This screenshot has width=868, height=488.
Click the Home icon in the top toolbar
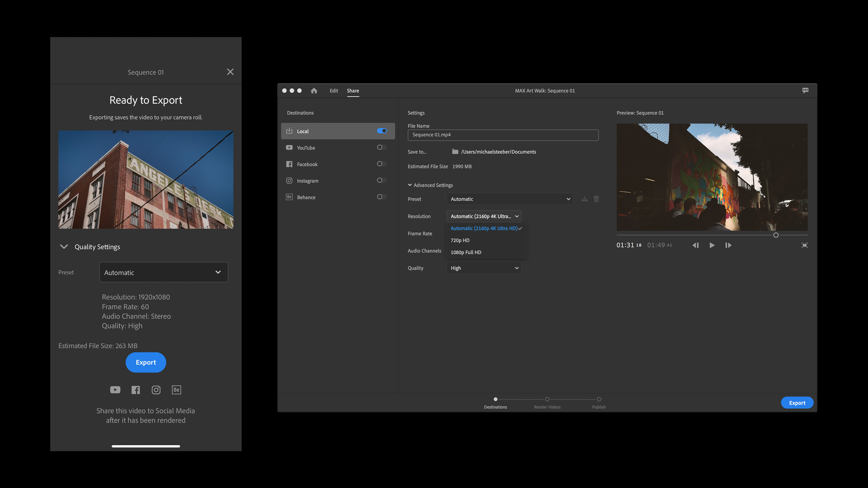[x=314, y=91]
